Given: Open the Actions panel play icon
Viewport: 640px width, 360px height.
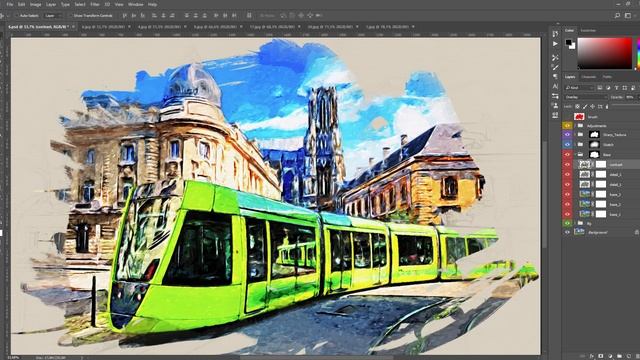Looking at the screenshot, I should point(555,44).
